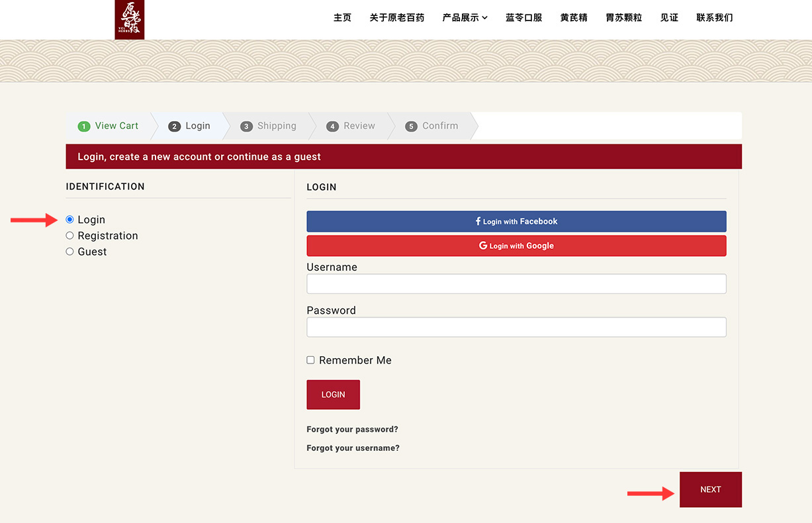Screen dimensions: 812x523
Task: Click the red site logo
Action: (x=129, y=19)
